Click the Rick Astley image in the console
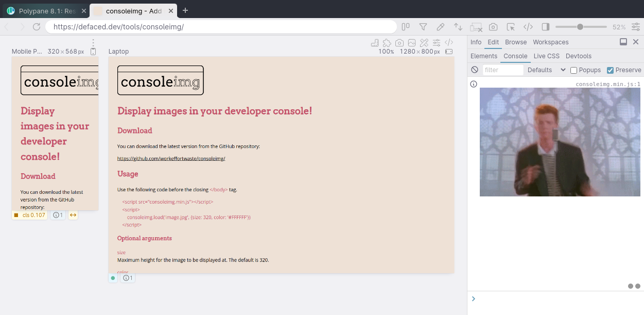Screen dimensions: 644x315 [x=560, y=142]
